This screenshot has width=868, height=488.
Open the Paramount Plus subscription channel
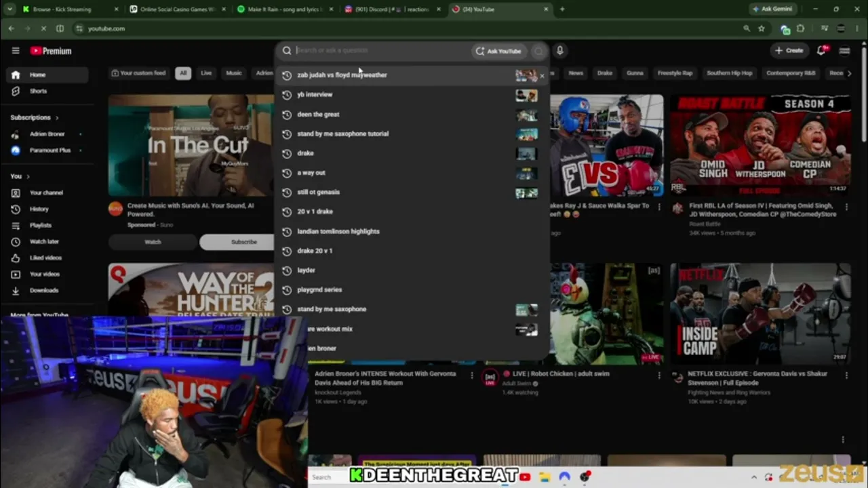[47, 150]
